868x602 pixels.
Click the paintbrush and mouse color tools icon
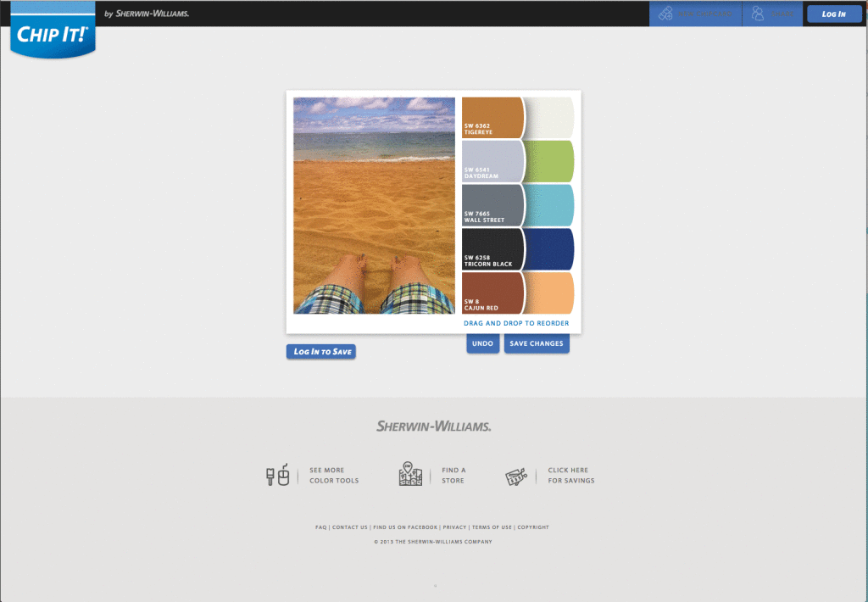pyautogui.click(x=278, y=475)
